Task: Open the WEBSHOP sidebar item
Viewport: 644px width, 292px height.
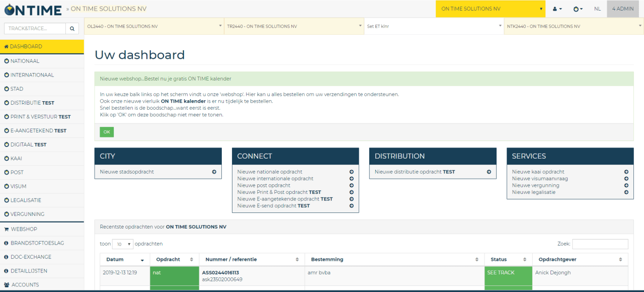Action: [42, 229]
